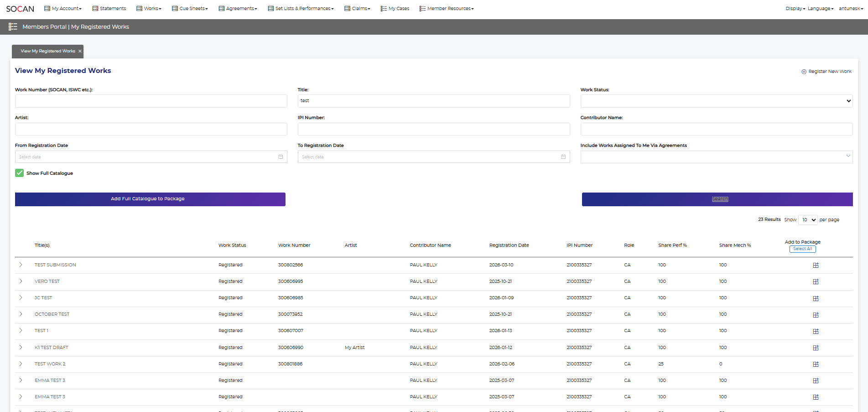The width and height of the screenshot is (868, 412).
Task: Open the Agreements menu
Action: [x=238, y=9]
